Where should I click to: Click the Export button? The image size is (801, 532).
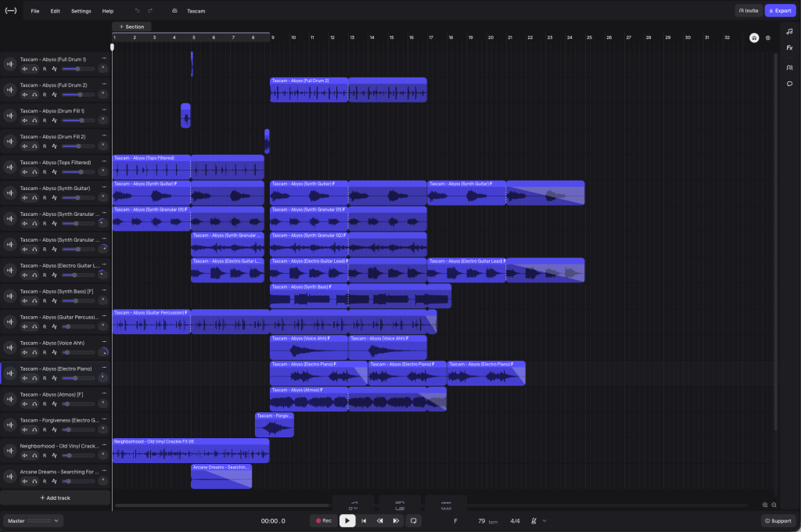[x=780, y=10]
